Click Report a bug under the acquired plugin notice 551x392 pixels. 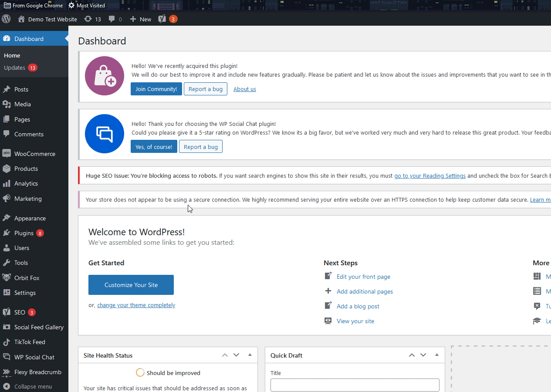click(x=206, y=89)
